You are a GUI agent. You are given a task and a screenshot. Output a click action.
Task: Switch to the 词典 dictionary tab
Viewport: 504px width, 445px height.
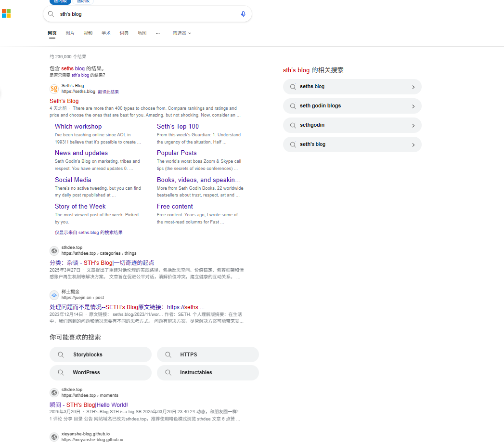coord(124,33)
